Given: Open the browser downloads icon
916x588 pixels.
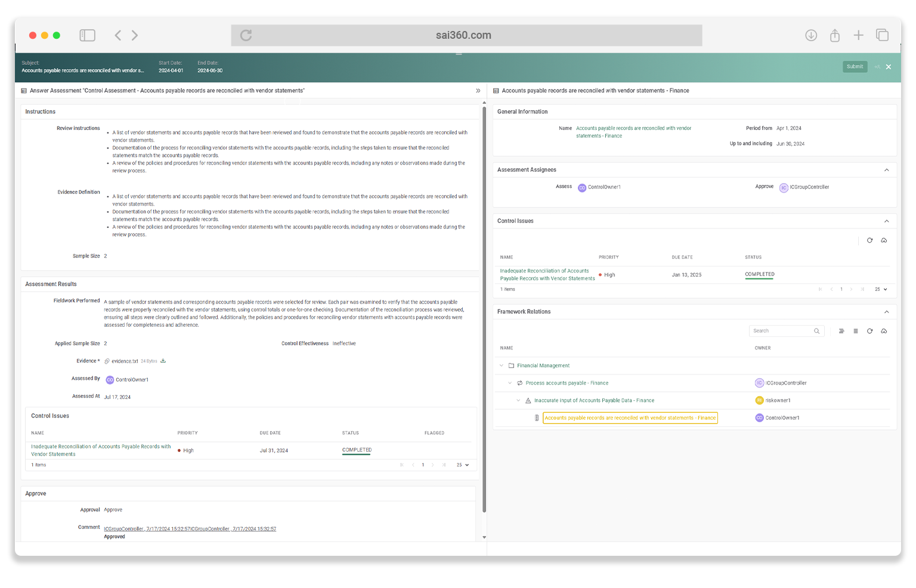Looking at the screenshot, I should point(811,35).
